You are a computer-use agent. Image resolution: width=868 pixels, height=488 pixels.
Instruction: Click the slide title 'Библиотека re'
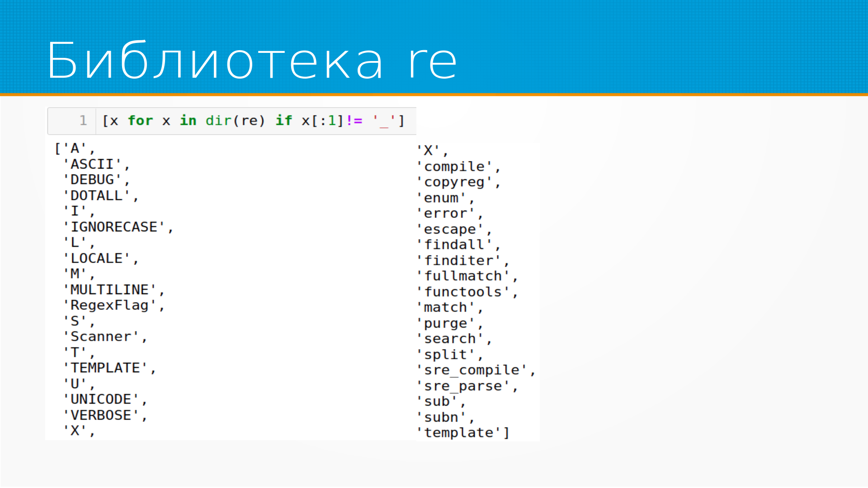[251, 61]
